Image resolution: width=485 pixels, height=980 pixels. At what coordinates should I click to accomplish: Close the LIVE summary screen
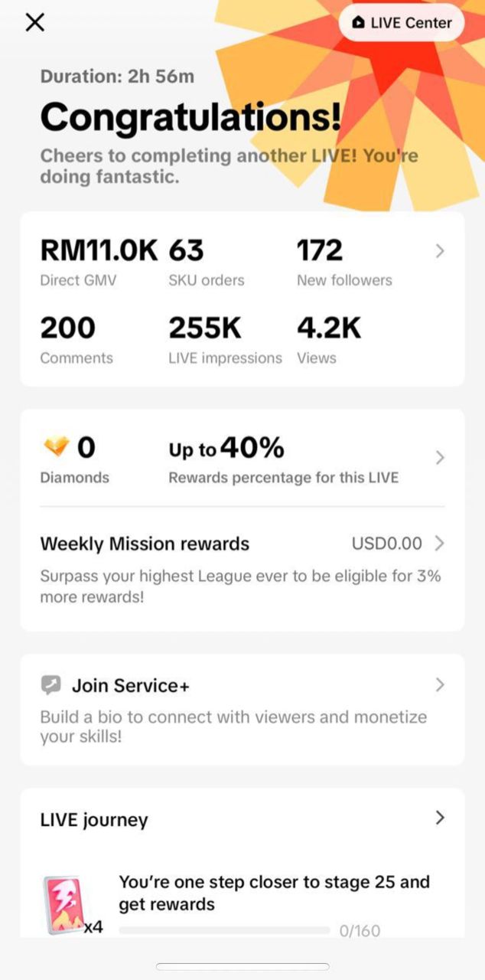[x=34, y=22]
